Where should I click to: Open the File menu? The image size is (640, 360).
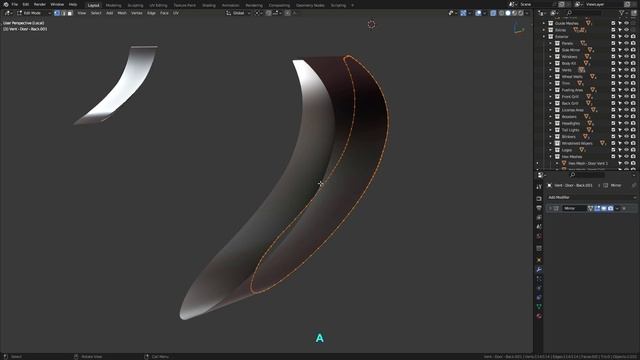tap(15, 4)
